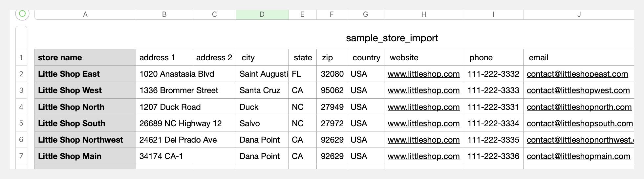644x179 pixels.
Task: Open contact@littleshopwest.com email link
Action: (578, 90)
